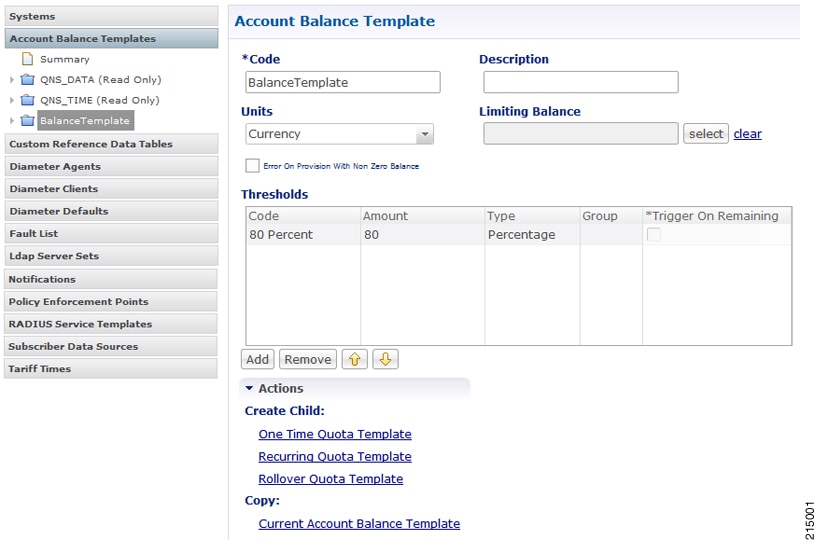Click the Description input field
The height and width of the screenshot is (540, 814).
click(x=581, y=82)
